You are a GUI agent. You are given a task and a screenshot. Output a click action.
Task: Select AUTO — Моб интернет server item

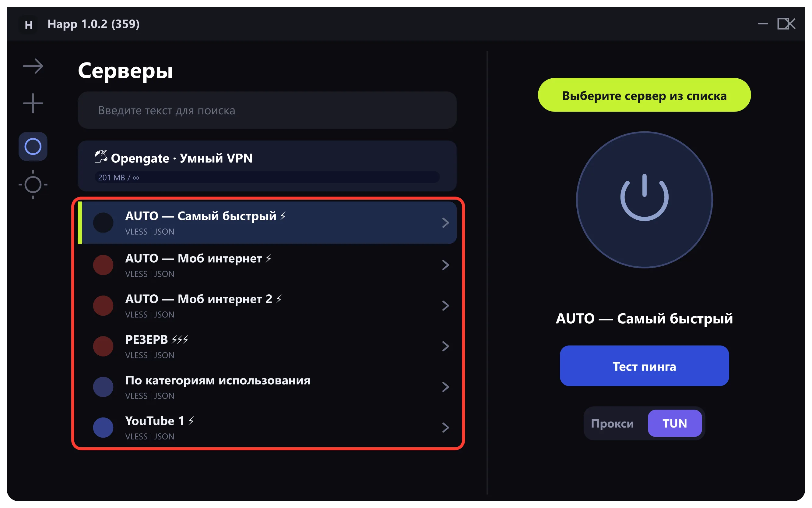(x=267, y=265)
